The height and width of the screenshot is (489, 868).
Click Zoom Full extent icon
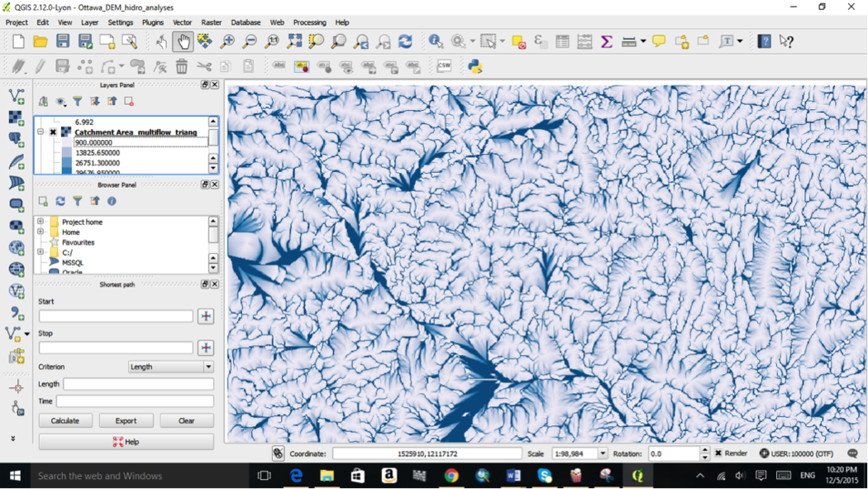click(293, 41)
